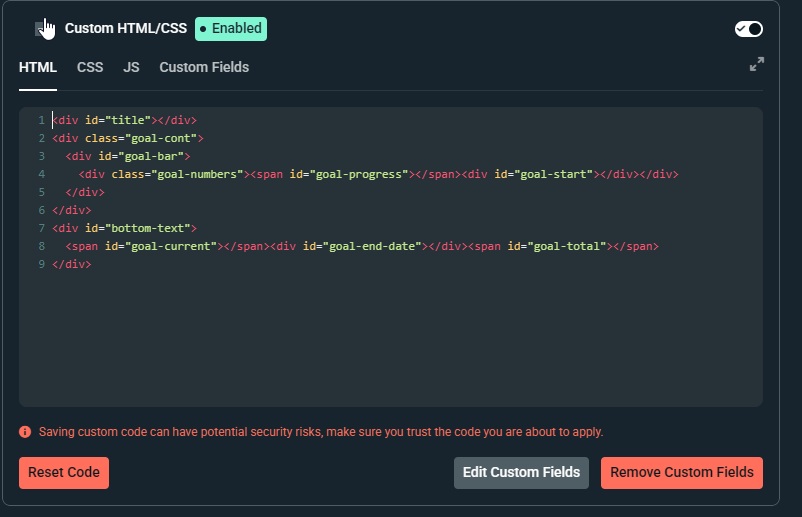802x517 pixels.
Task: Collapse the Custom HTML/CSS section icon
Action: click(x=40, y=29)
